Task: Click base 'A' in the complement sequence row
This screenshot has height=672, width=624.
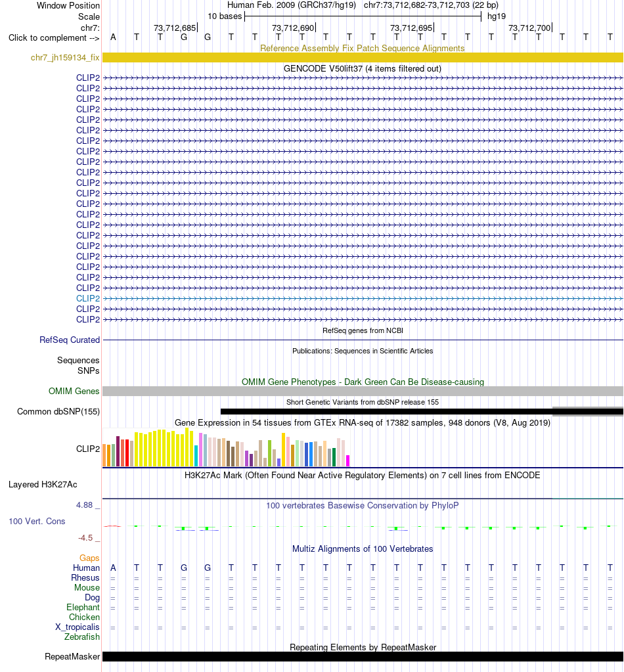Action: pyautogui.click(x=113, y=37)
